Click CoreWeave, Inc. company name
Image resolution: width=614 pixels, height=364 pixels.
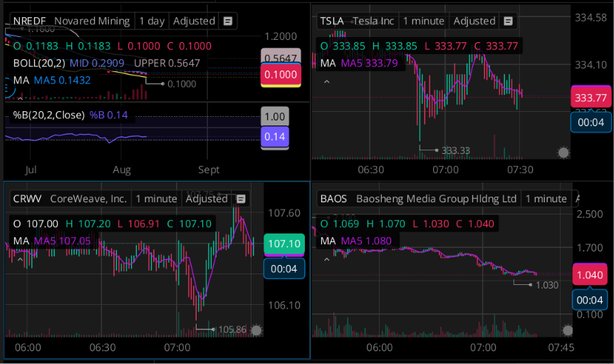tap(88, 199)
